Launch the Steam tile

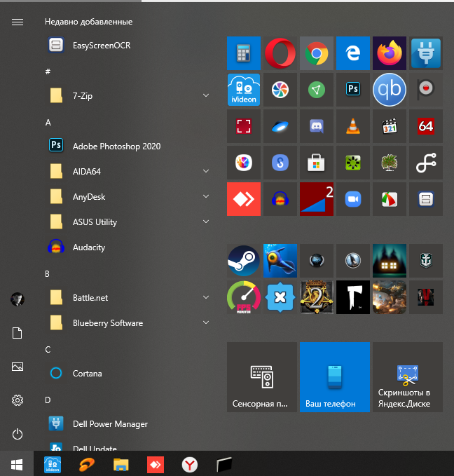click(243, 261)
